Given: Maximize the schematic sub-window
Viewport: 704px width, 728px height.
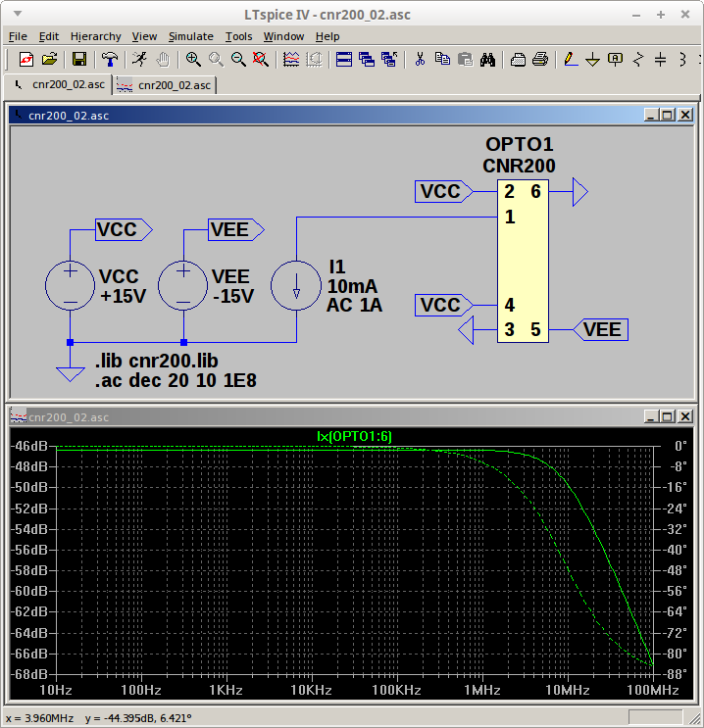Looking at the screenshot, I should coord(668,115).
